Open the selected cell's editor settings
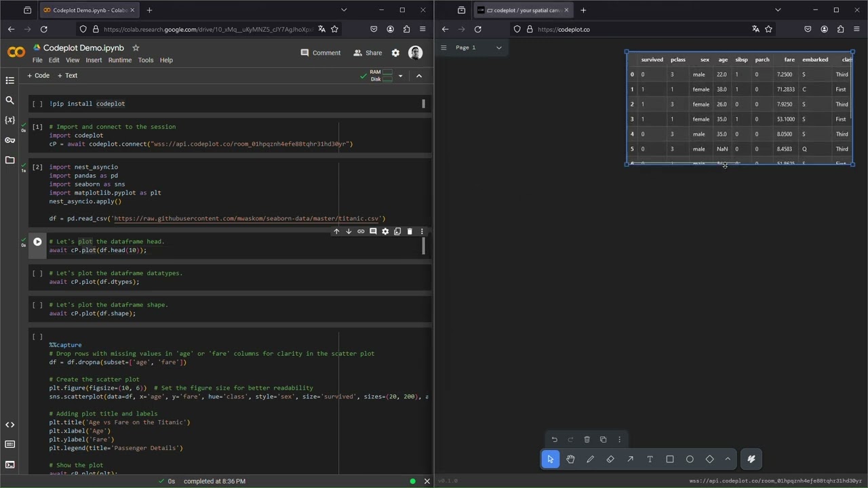The image size is (868, 488). tap(385, 231)
